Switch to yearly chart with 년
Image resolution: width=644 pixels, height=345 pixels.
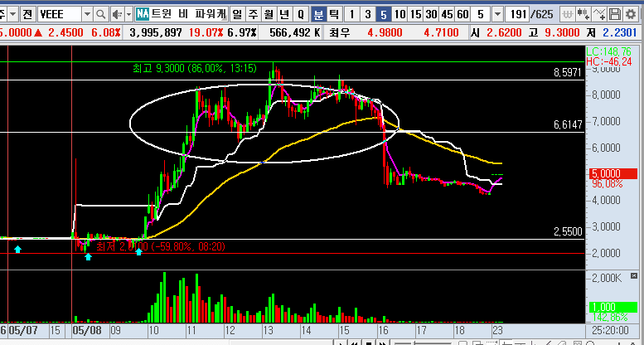[284, 15]
